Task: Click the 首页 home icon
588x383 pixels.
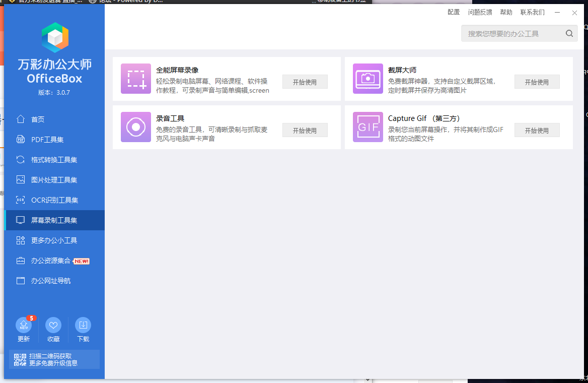Action: click(x=21, y=119)
